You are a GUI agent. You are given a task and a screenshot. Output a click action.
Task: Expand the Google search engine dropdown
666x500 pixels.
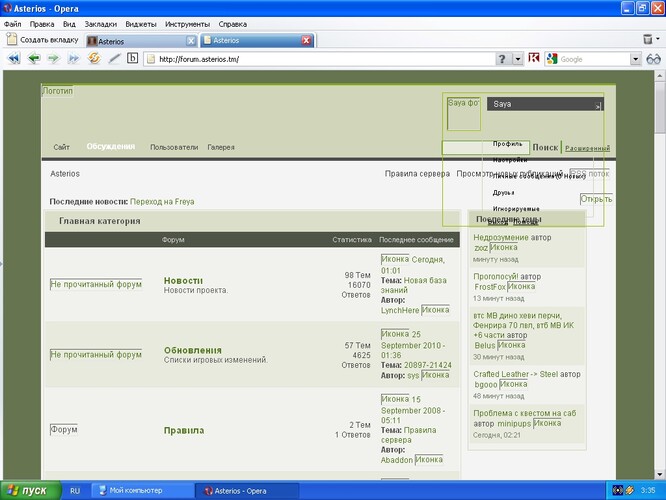(x=635, y=59)
